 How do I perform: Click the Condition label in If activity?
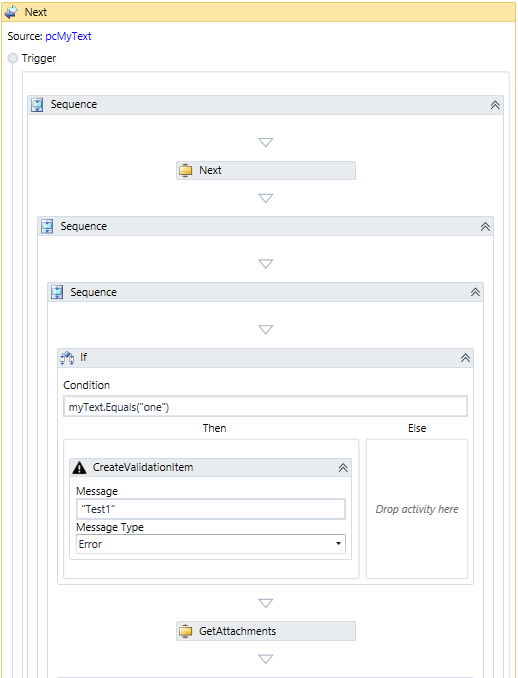[86, 385]
